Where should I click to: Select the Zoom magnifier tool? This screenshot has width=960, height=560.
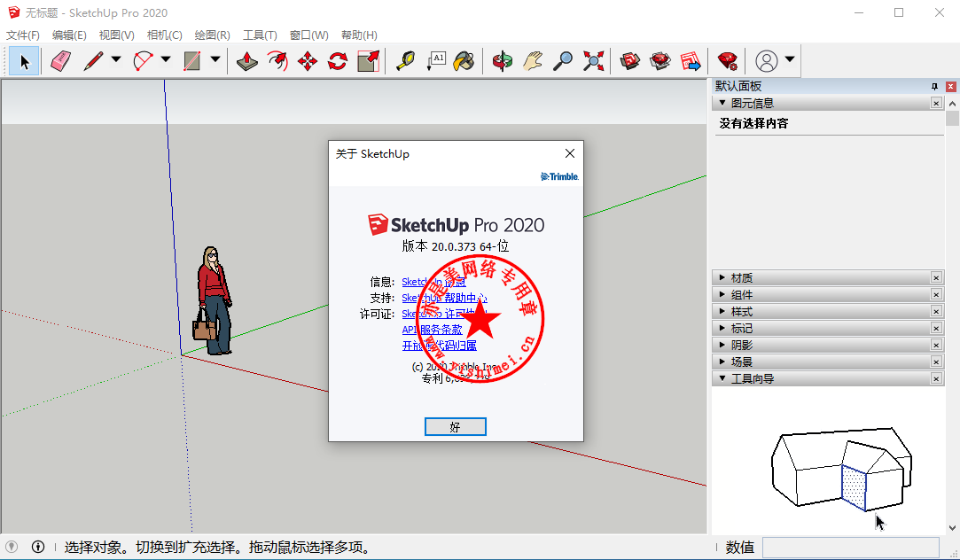pos(563,61)
